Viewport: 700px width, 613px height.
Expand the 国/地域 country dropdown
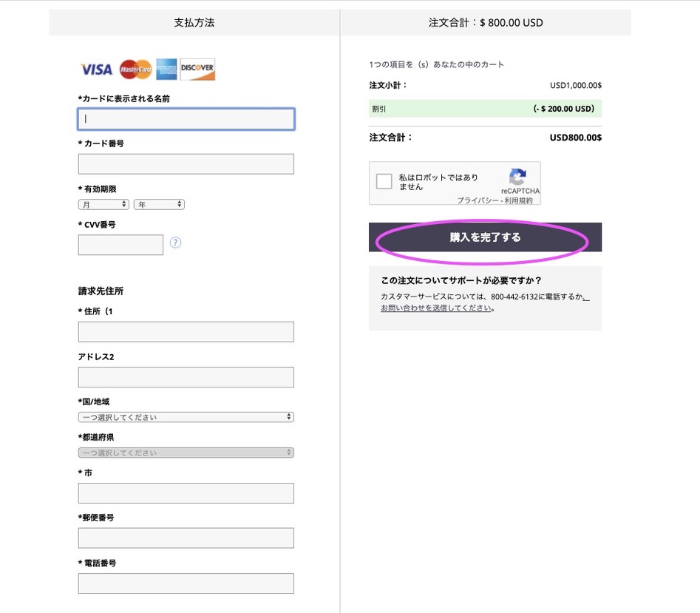pos(186,417)
